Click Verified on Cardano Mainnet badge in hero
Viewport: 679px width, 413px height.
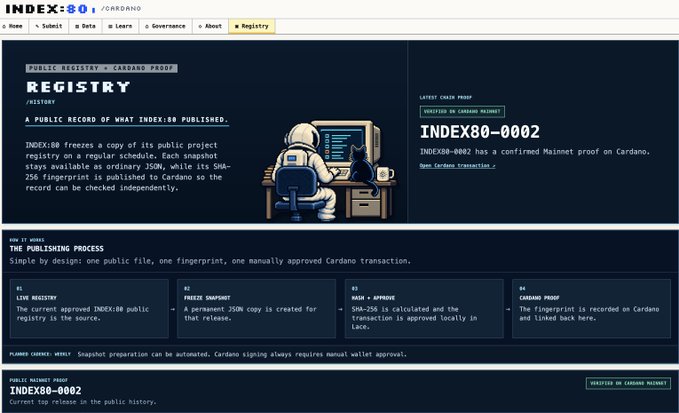click(462, 112)
